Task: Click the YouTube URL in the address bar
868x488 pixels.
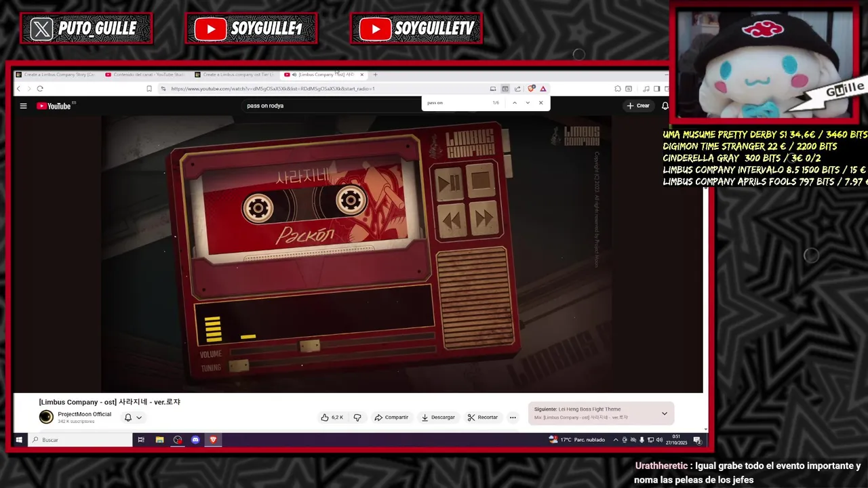Action: tap(273, 89)
